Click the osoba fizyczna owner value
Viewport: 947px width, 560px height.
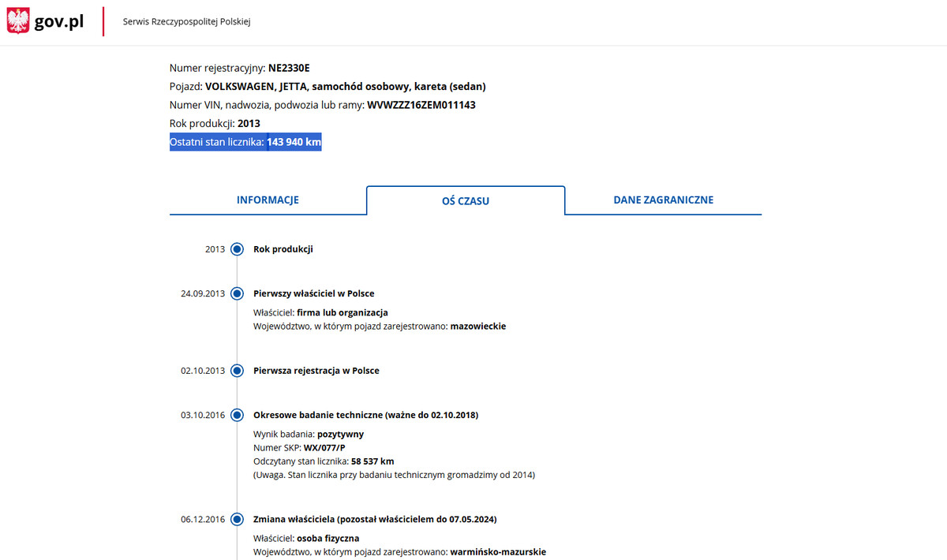pos(328,538)
